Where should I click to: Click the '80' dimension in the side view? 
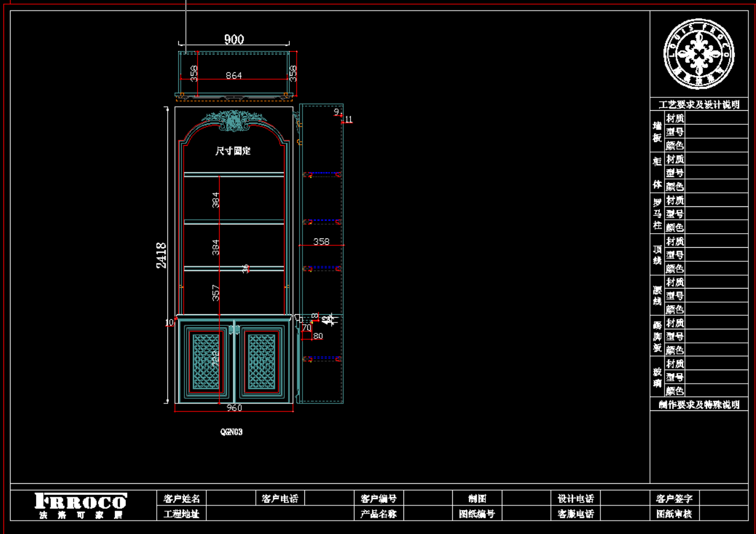[318, 336]
